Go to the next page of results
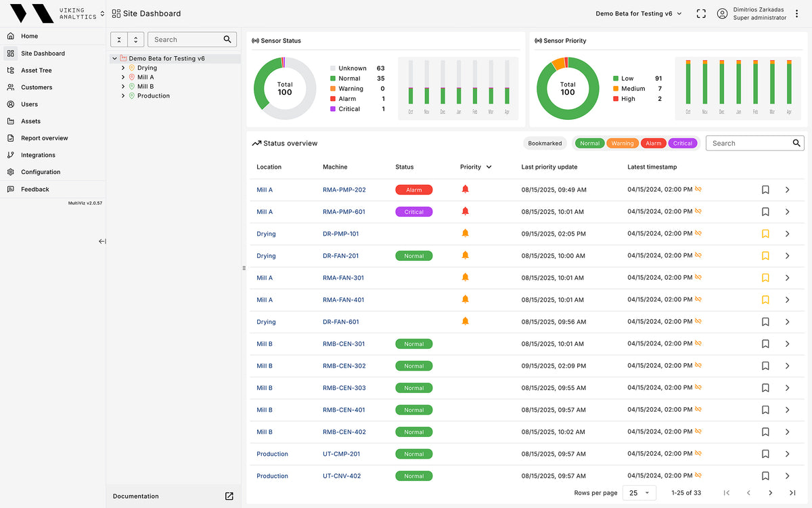This screenshot has height=508, width=812. click(x=770, y=493)
